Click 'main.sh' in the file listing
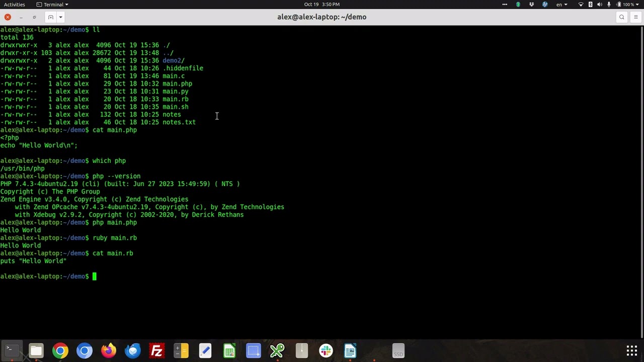The image size is (644, 362). [x=175, y=107]
